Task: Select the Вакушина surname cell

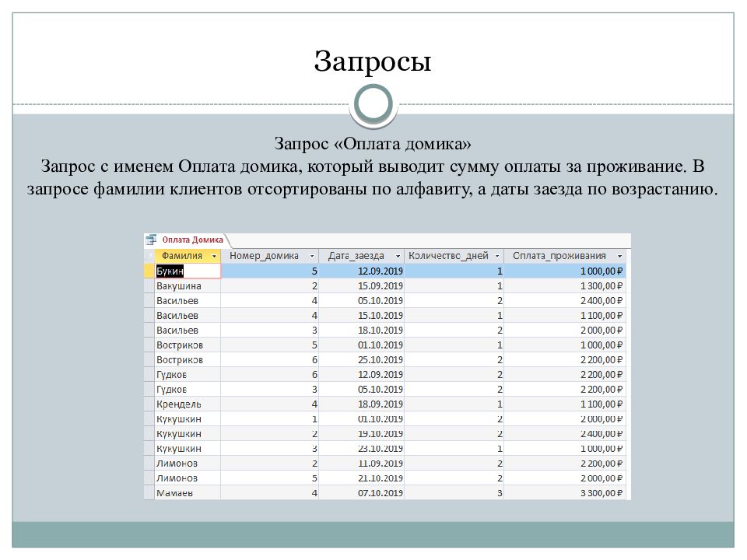Action: click(188, 285)
